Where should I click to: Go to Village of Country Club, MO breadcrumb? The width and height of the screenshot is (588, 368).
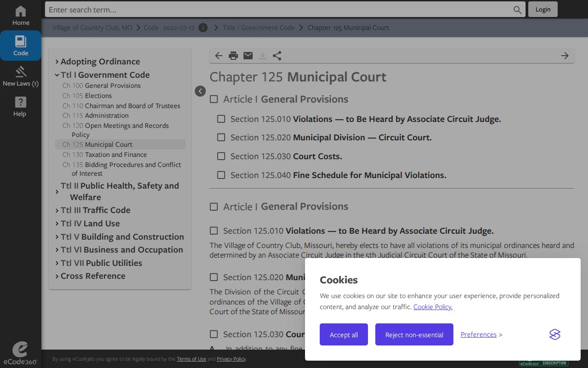click(x=92, y=28)
